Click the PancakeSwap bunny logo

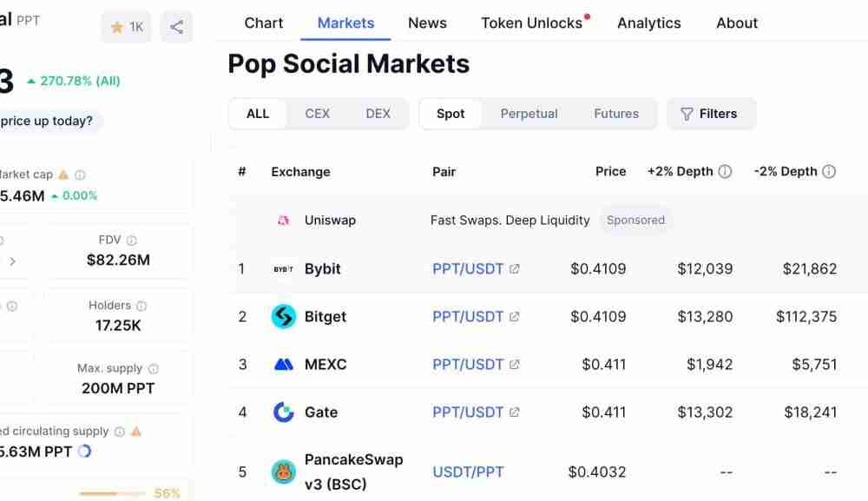tap(284, 472)
